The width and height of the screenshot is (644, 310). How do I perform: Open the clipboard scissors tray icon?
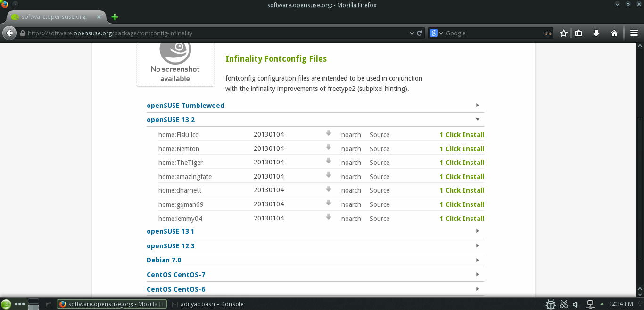pos(563,304)
